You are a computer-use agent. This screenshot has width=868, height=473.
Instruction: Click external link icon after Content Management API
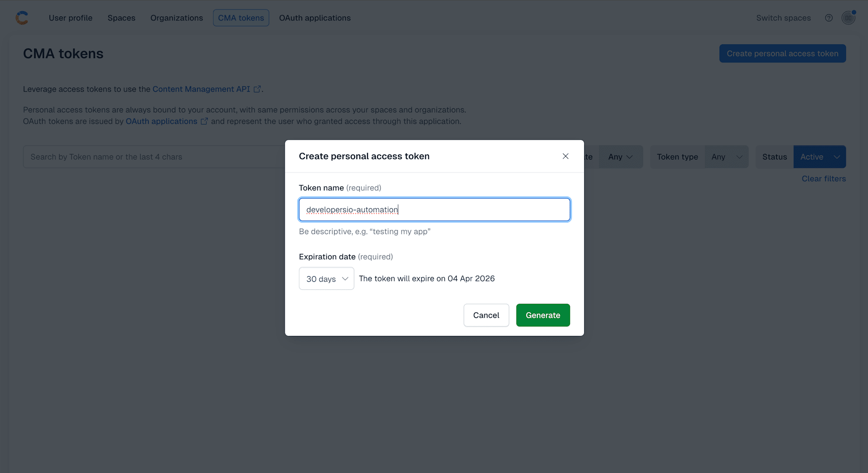click(257, 89)
